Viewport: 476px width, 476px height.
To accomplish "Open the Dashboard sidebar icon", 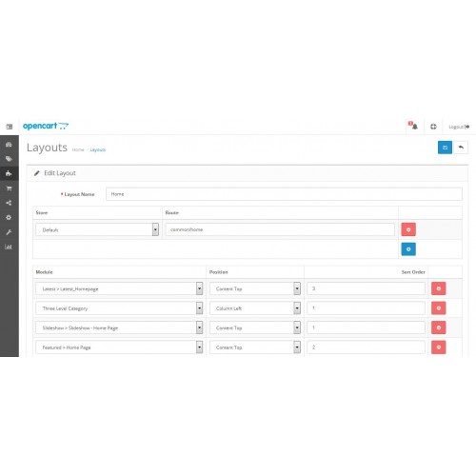I will 9,145.
